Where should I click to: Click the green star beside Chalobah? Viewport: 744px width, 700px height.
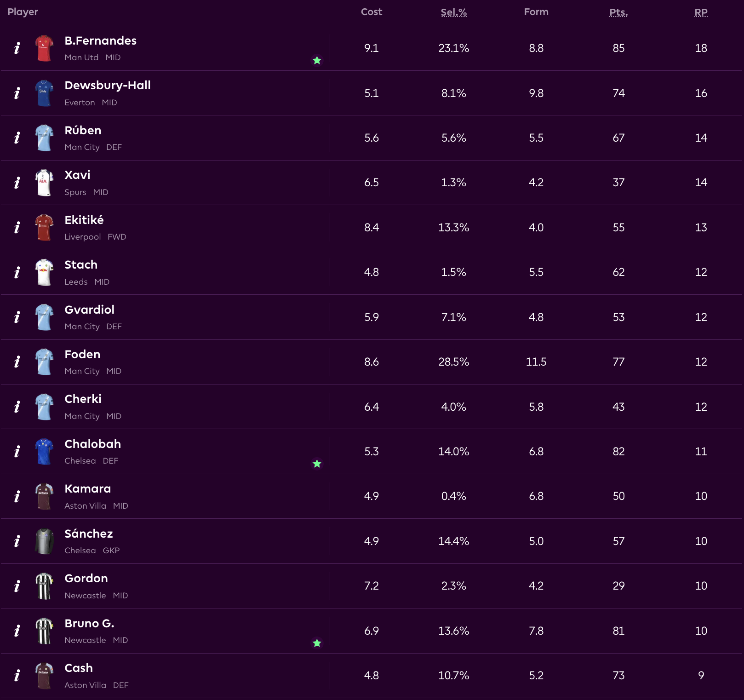pos(317,464)
